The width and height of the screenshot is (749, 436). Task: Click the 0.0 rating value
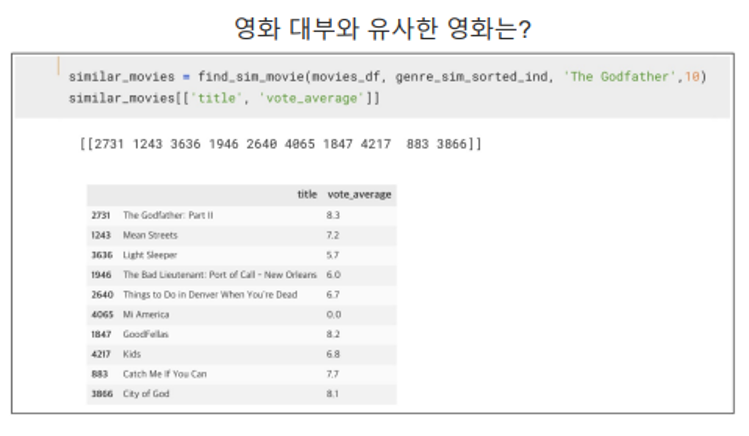333,315
